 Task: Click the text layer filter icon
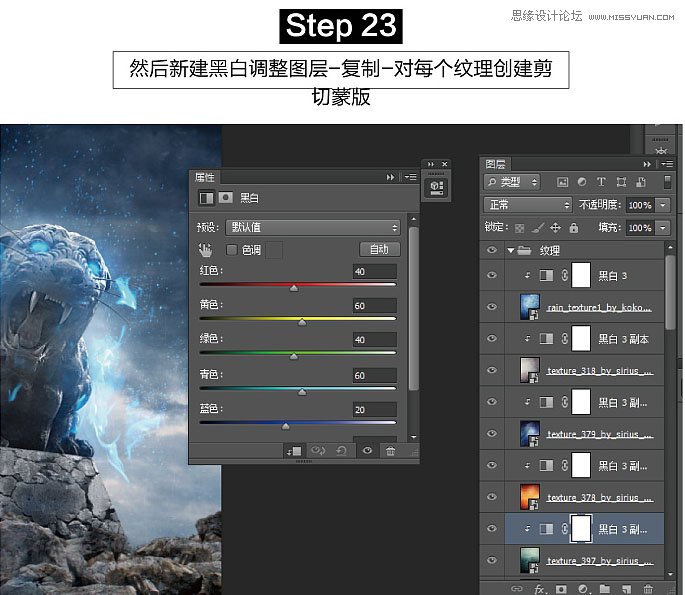coord(600,182)
